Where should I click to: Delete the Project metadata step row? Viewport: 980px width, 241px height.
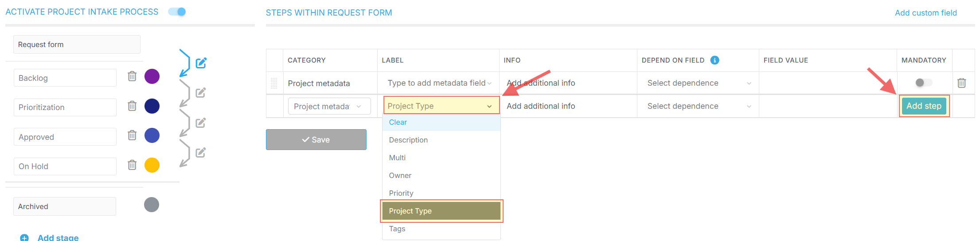[x=961, y=83]
